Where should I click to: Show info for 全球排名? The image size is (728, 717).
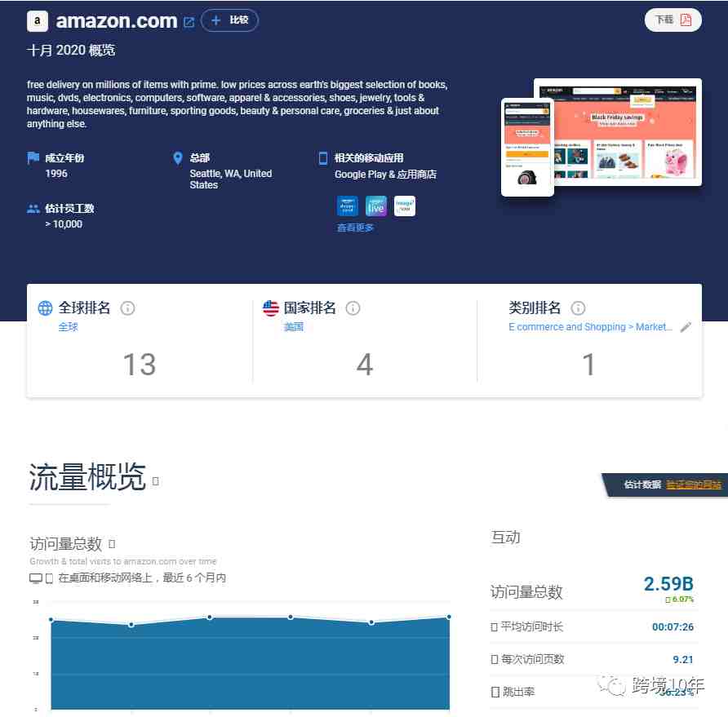(127, 308)
